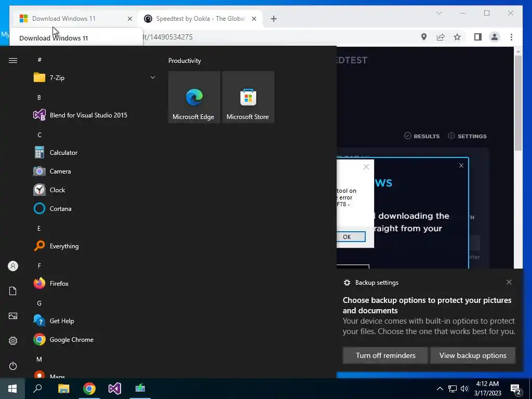Close the error dialog with X

(x=366, y=167)
